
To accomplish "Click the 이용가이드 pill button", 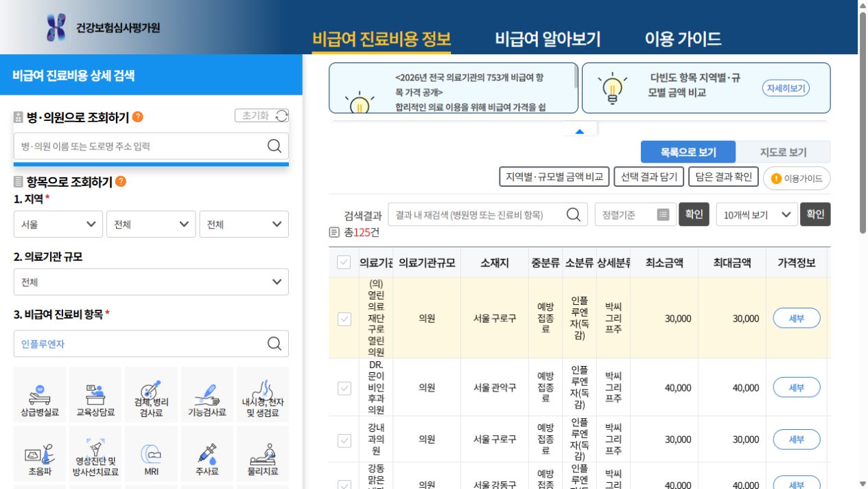I will [797, 178].
